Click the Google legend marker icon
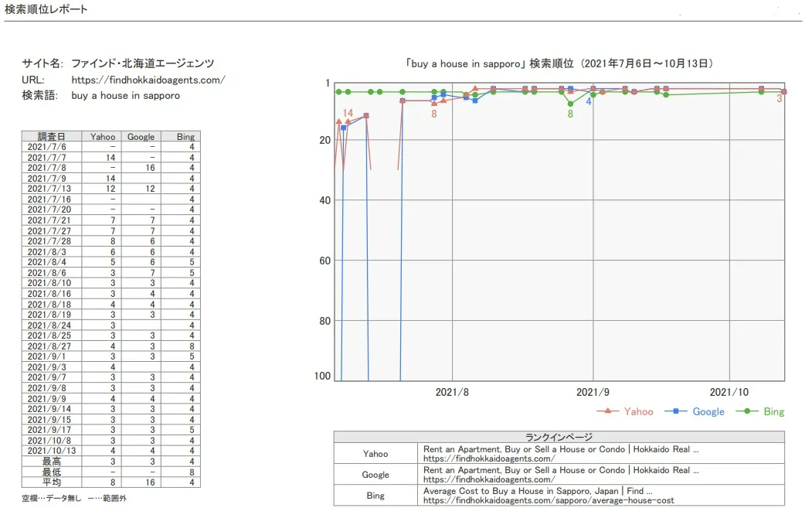Viewport: 812px width, 525px height. click(x=676, y=411)
